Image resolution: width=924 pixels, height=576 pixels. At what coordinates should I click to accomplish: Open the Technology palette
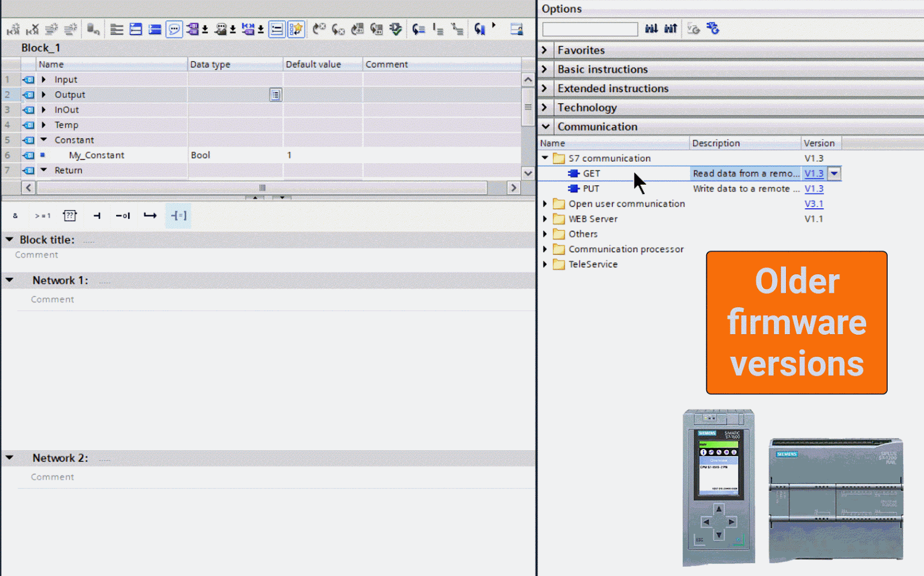587,107
